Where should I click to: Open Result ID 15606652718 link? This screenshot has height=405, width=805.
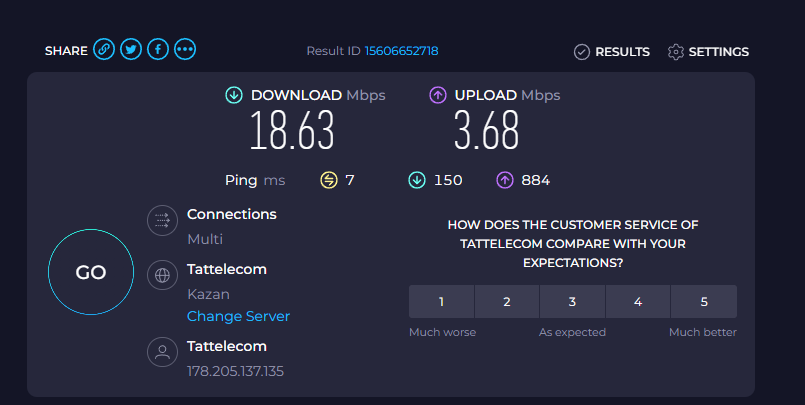click(401, 51)
